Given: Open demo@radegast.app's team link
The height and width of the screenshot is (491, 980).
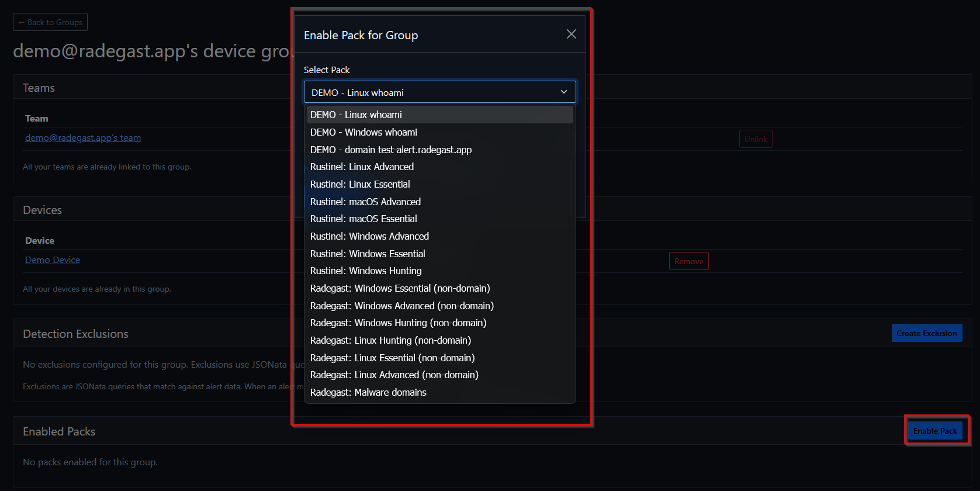Looking at the screenshot, I should [83, 138].
